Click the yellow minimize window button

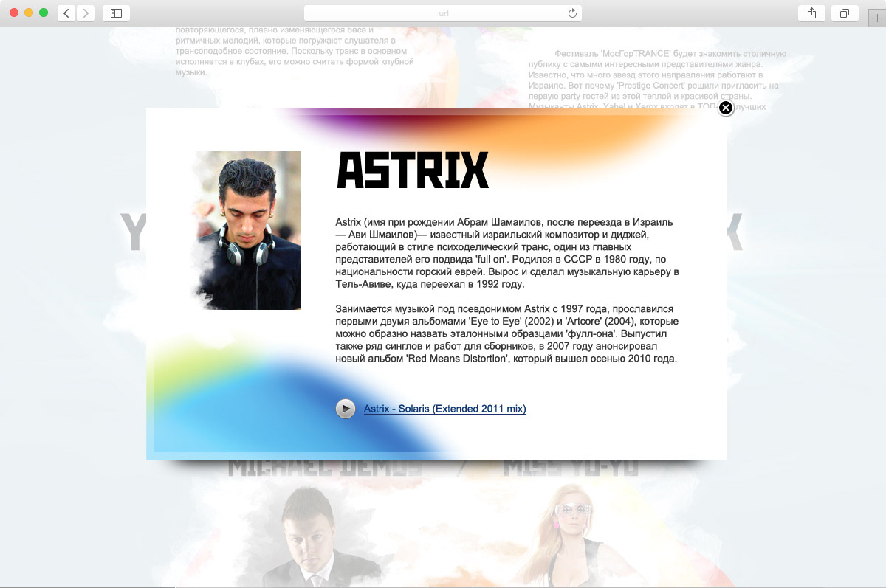29,13
